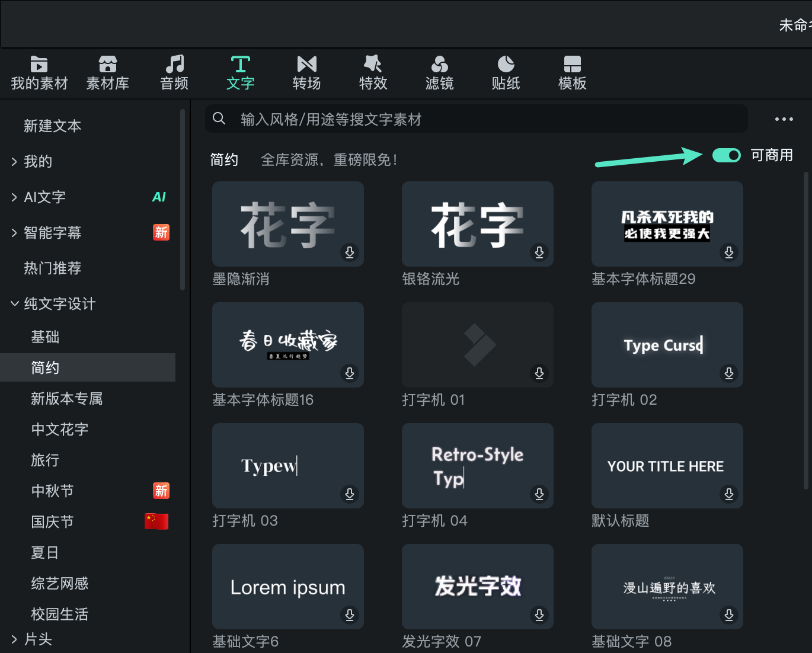Select the 文字 text tab

tap(240, 73)
